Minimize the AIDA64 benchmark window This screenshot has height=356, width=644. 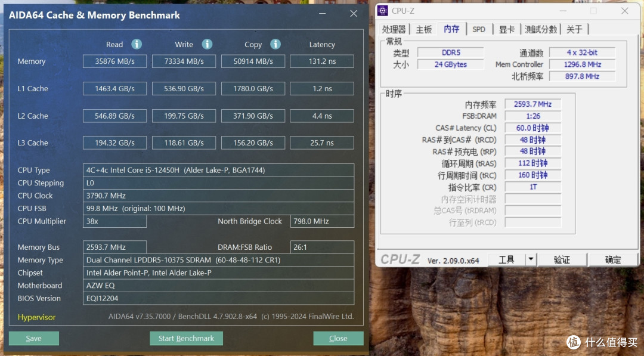pyautogui.click(x=323, y=14)
